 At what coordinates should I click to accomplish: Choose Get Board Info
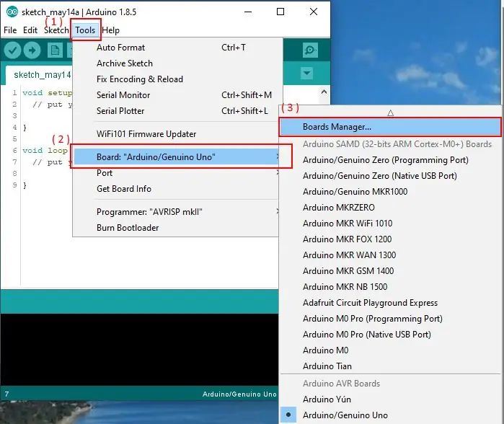(x=176, y=189)
